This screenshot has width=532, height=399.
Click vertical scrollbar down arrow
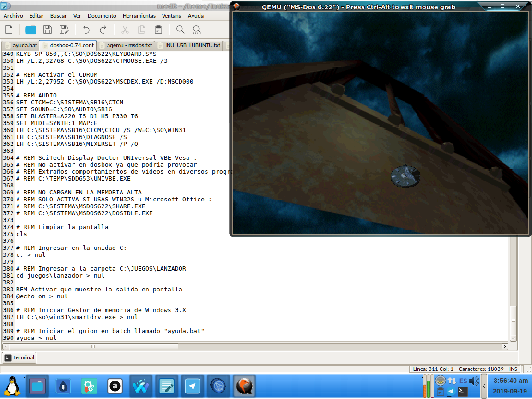coord(514,338)
